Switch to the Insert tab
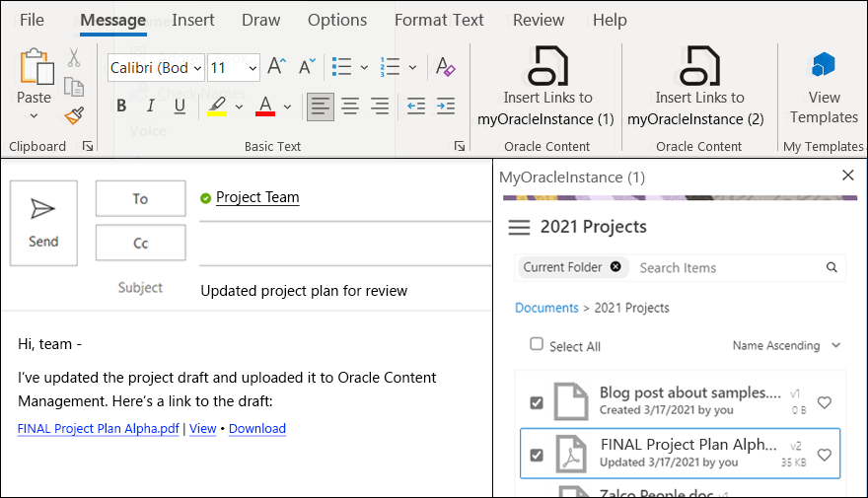 coord(192,20)
